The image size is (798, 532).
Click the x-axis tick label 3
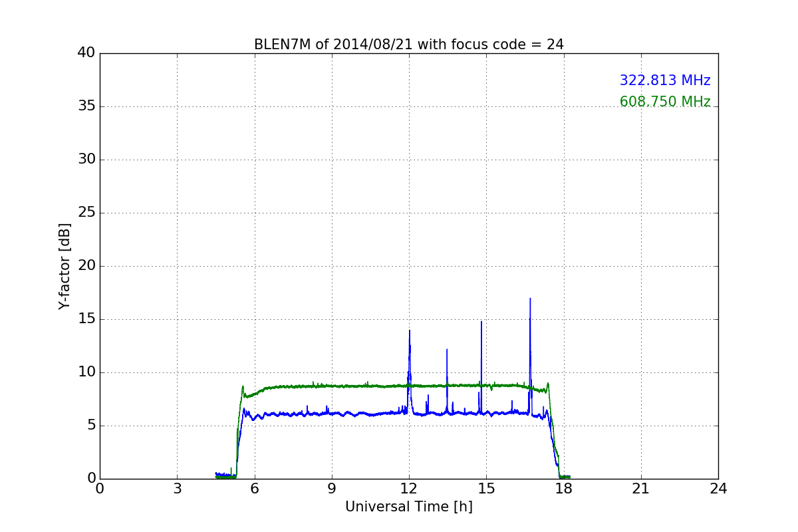tap(177, 489)
